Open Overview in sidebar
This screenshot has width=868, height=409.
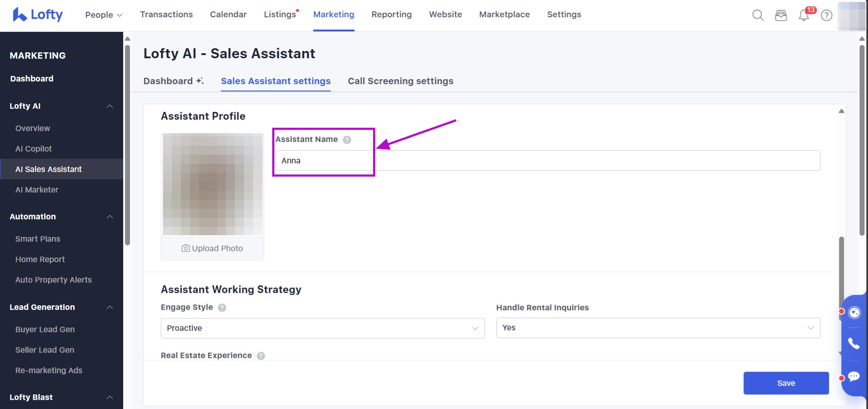[x=33, y=128]
